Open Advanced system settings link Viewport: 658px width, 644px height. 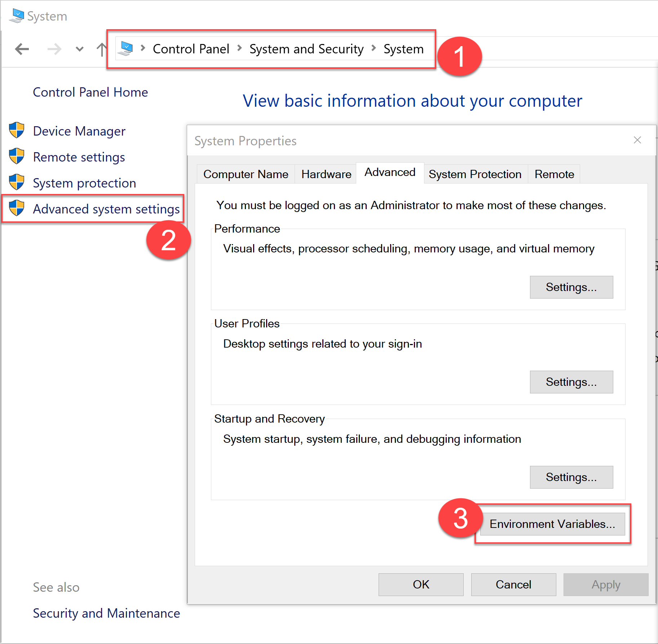pyautogui.click(x=106, y=209)
